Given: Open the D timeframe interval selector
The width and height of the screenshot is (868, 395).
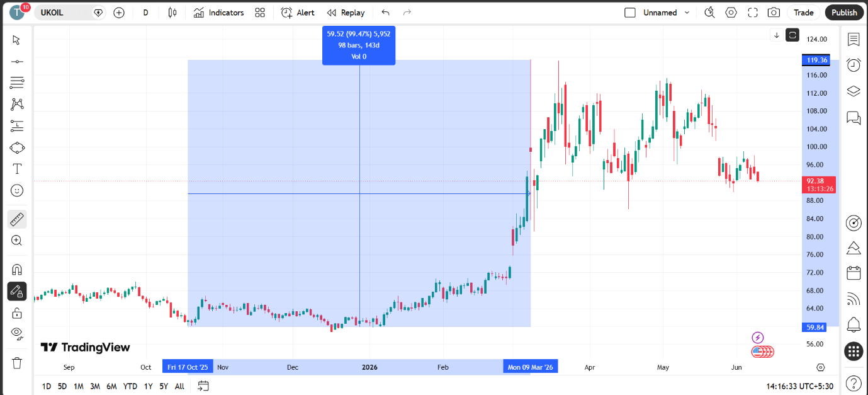Looking at the screenshot, I should 145,13.
